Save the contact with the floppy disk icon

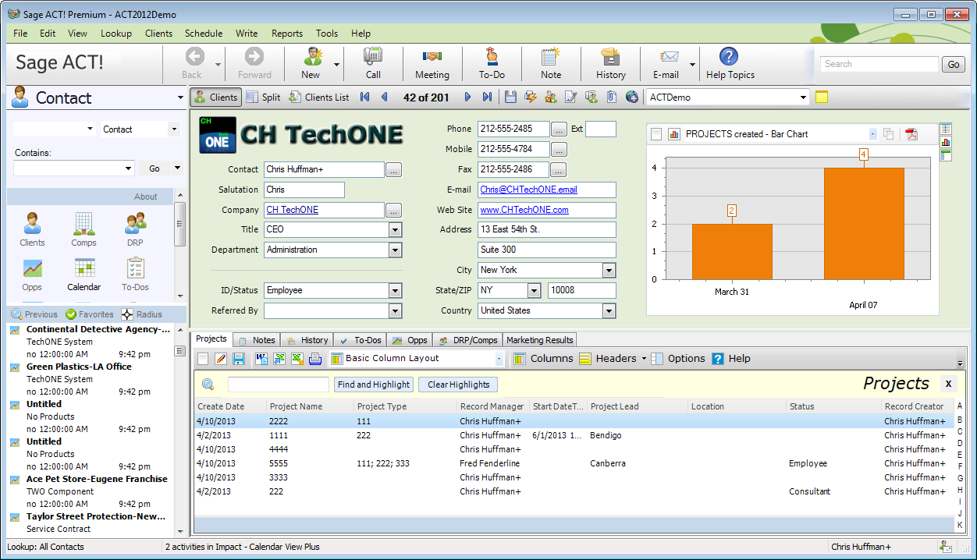pyautogui.click(x=510, y=97)
